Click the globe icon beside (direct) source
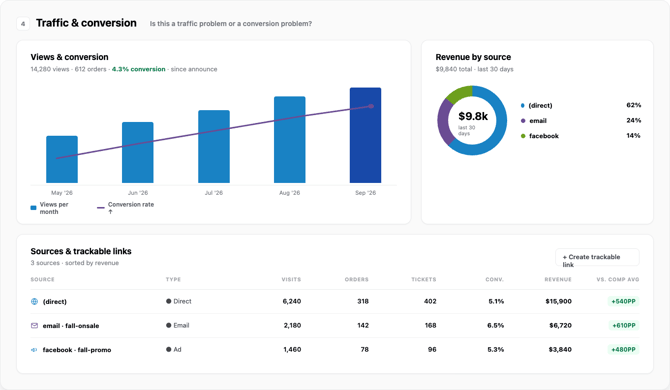The image size is (670, 390). (x=35, y=302)
